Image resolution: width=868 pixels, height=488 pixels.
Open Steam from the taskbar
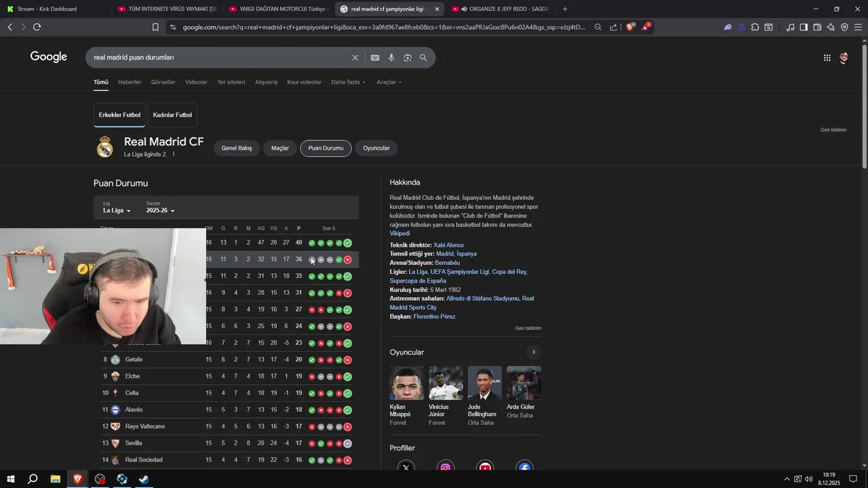(x=144, y=479)
